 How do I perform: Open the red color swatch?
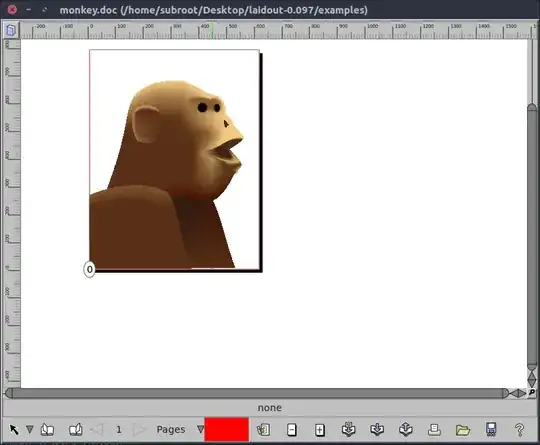tap(227, 429)
